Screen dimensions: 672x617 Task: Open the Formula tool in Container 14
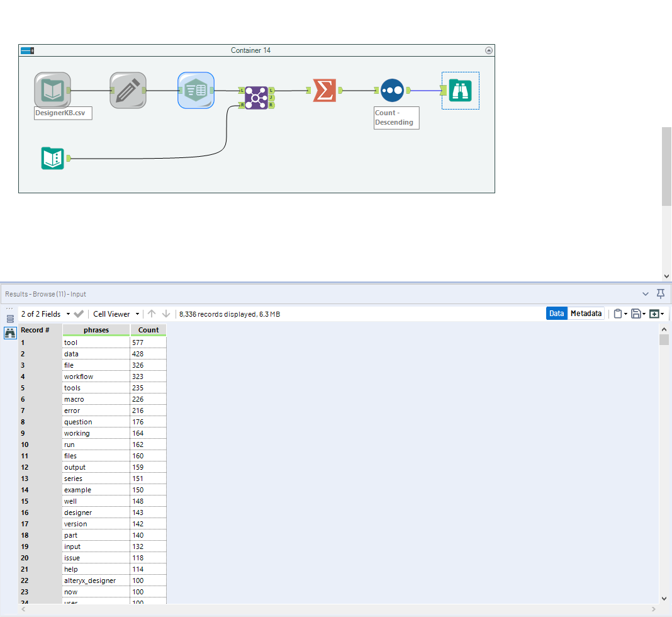coord(128,90)
